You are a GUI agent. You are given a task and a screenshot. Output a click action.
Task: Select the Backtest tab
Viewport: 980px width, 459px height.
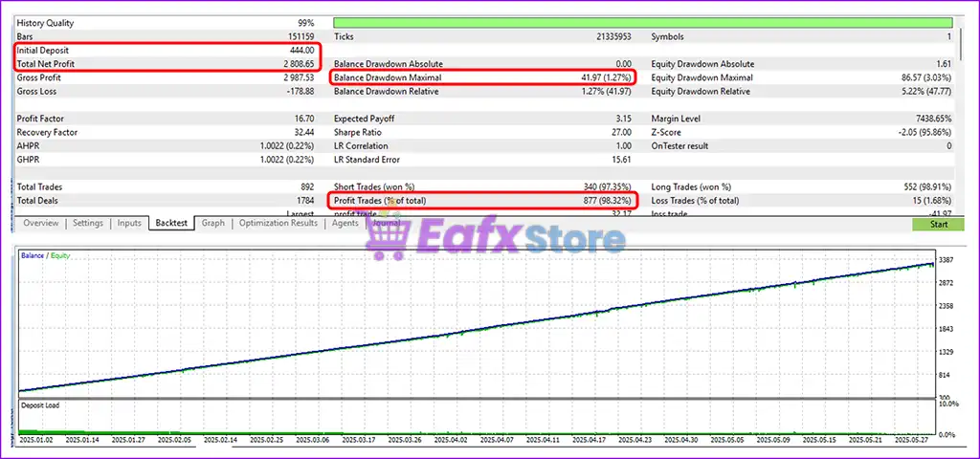click(172, 223)
